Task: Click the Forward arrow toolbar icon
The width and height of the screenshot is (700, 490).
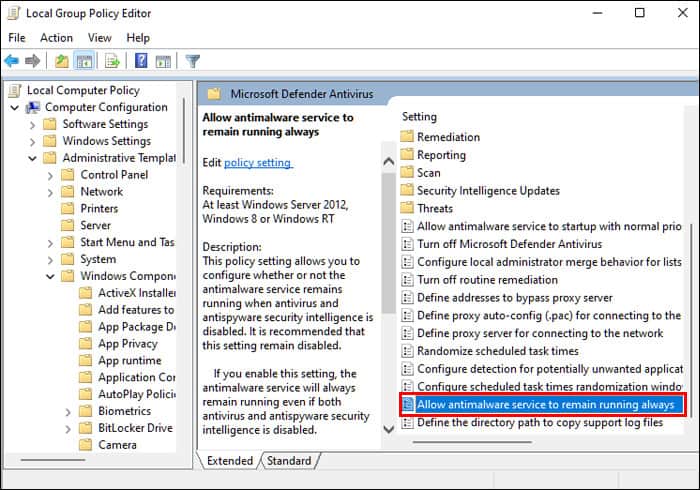Action: pos(33,61)
